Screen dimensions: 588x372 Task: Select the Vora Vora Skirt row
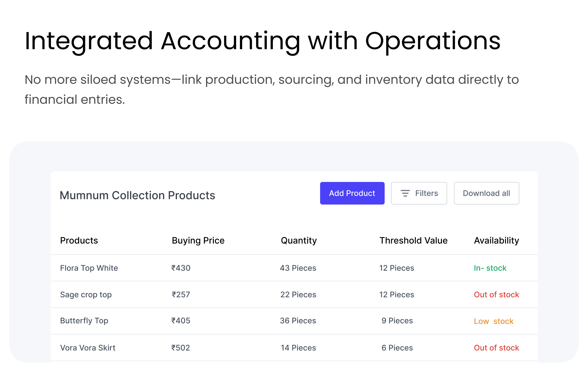(88, 348)
